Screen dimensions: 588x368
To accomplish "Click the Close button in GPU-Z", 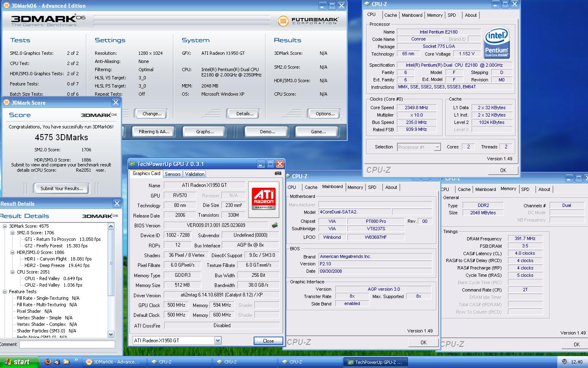I will [x=268, y=341].
